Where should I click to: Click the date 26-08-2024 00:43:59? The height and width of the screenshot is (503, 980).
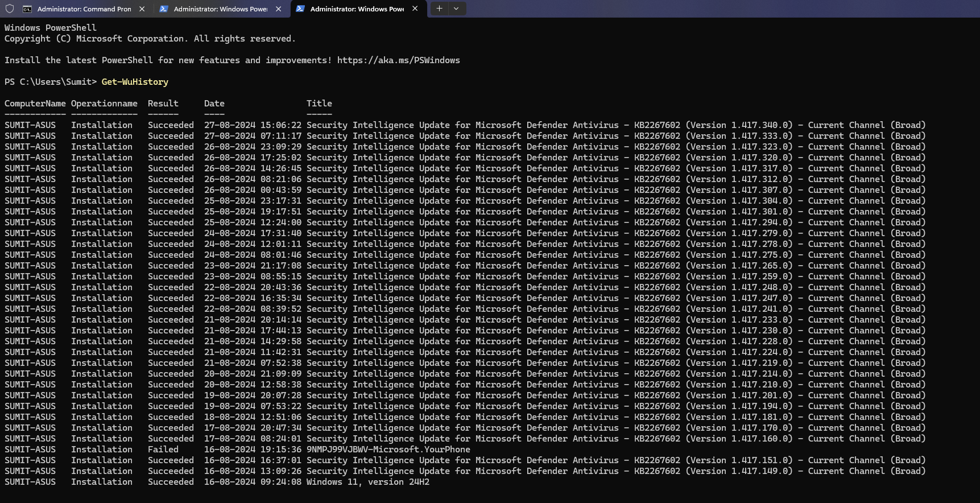click(253, 190)
